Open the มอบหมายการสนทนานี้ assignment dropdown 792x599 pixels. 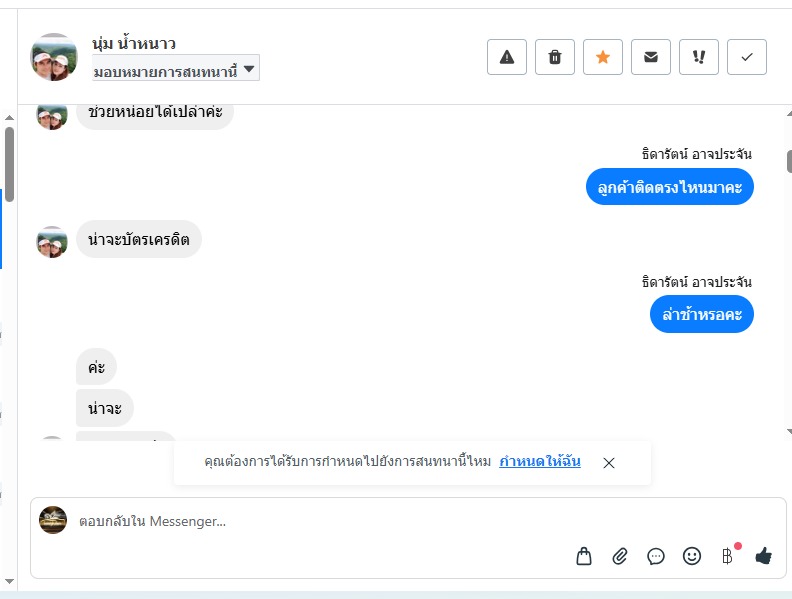(x=175, y=70)
